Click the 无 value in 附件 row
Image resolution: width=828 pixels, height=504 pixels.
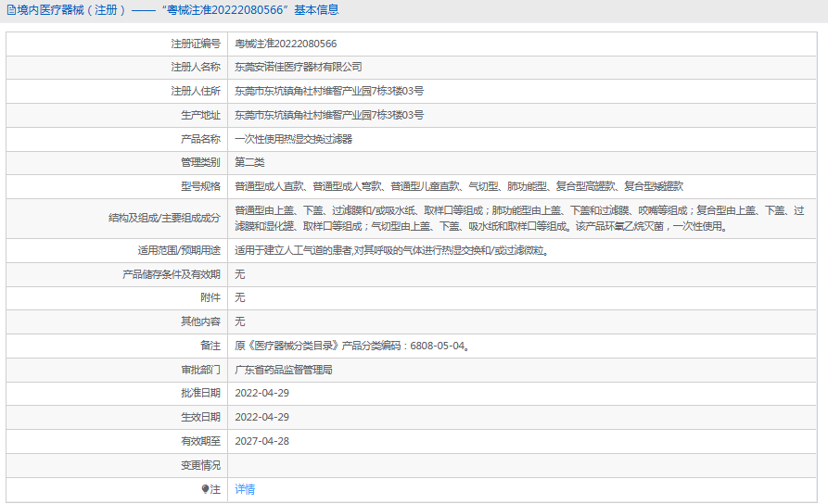(240, 297)
